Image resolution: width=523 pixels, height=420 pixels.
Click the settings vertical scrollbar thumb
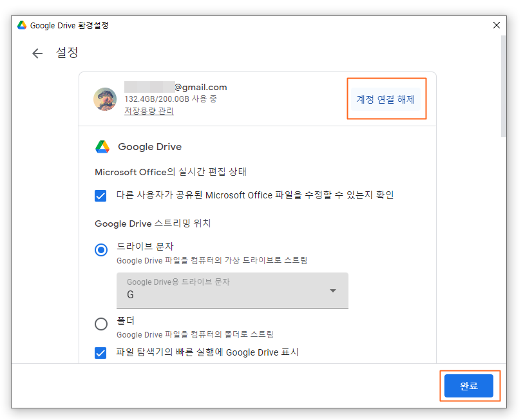(x=503, y=86)
